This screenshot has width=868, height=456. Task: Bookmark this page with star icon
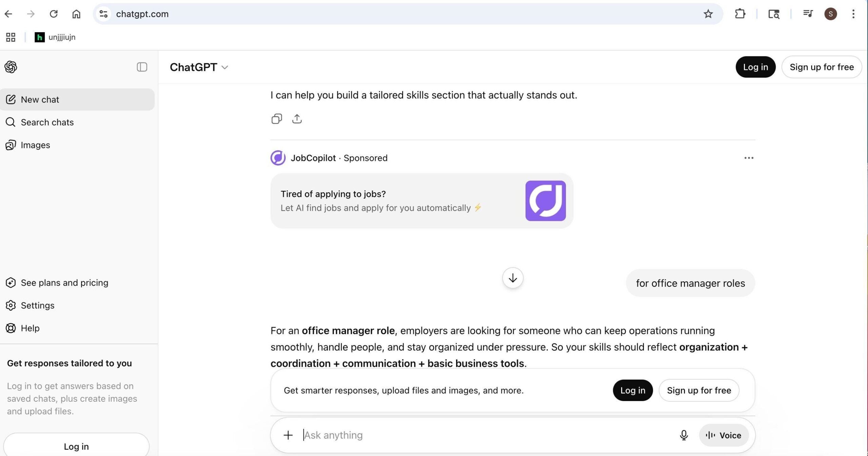pos(708,14)
